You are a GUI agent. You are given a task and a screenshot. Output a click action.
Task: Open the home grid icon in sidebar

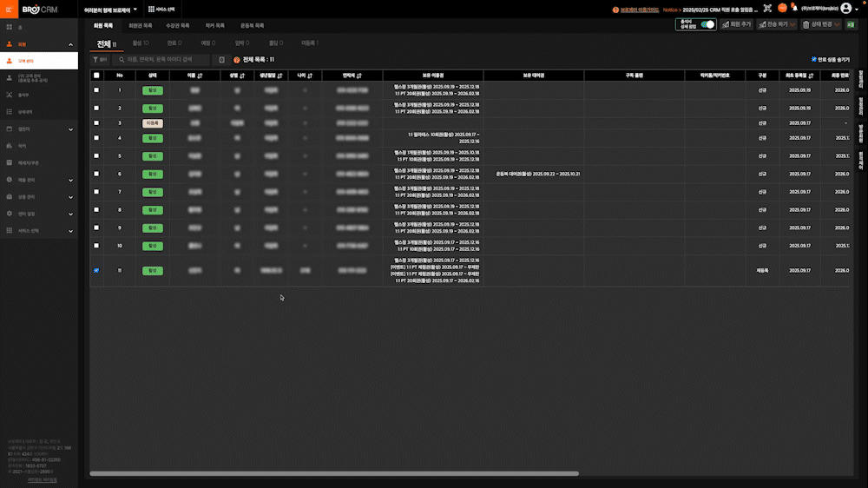pos(9,27)
